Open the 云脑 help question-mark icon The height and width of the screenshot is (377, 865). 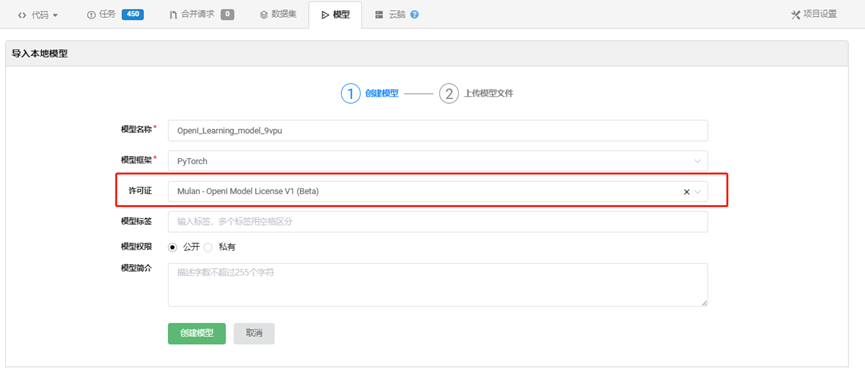tap(414, 15)
